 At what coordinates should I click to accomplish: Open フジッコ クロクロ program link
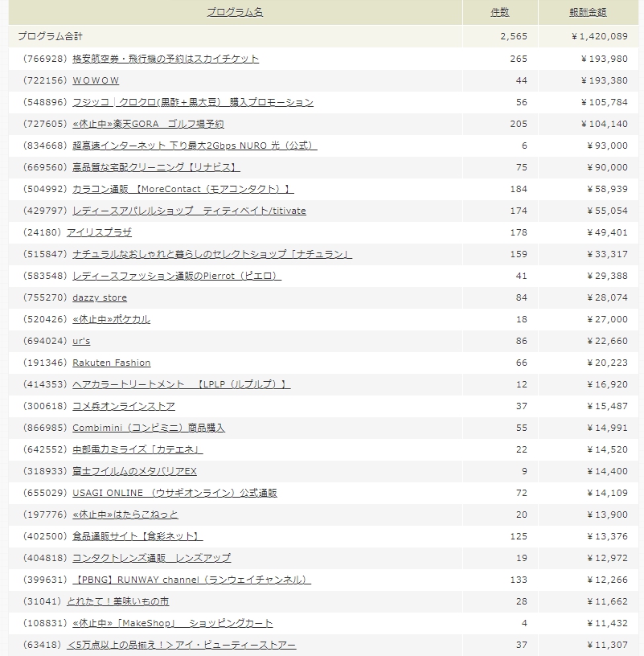point(193,103)
